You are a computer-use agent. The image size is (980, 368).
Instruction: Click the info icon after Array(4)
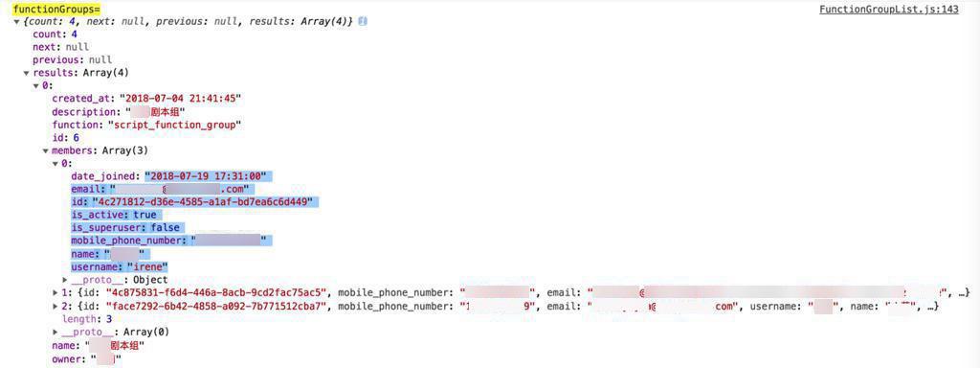pyautogui.click(x=363, y=21)
